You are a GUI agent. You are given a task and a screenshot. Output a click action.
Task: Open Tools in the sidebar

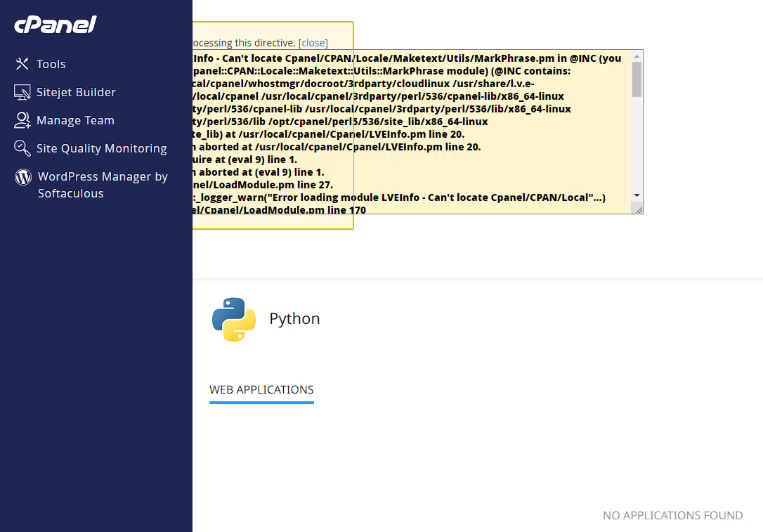[51, 64]
